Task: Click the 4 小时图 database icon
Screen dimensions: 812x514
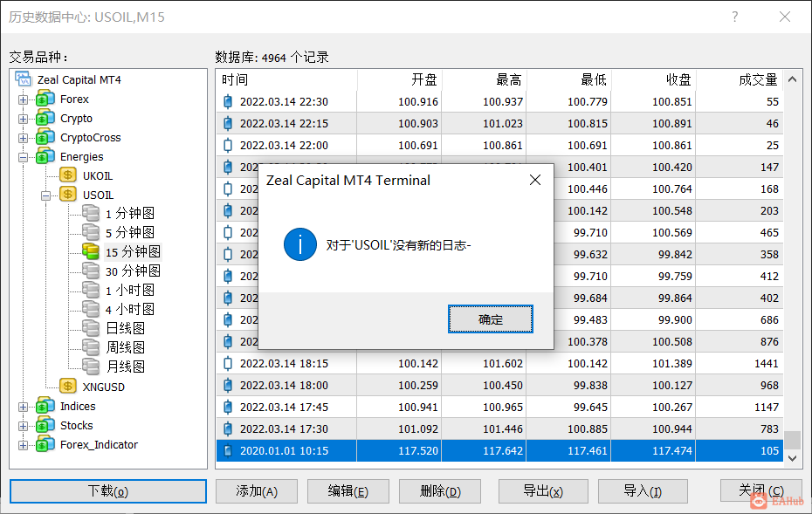Action: pos(91,309)
